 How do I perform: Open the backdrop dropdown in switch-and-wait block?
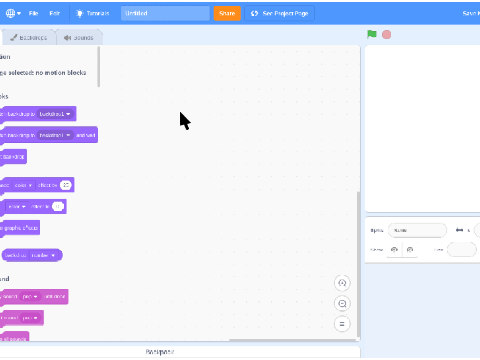pyautogui.click(x=55, y=135)
